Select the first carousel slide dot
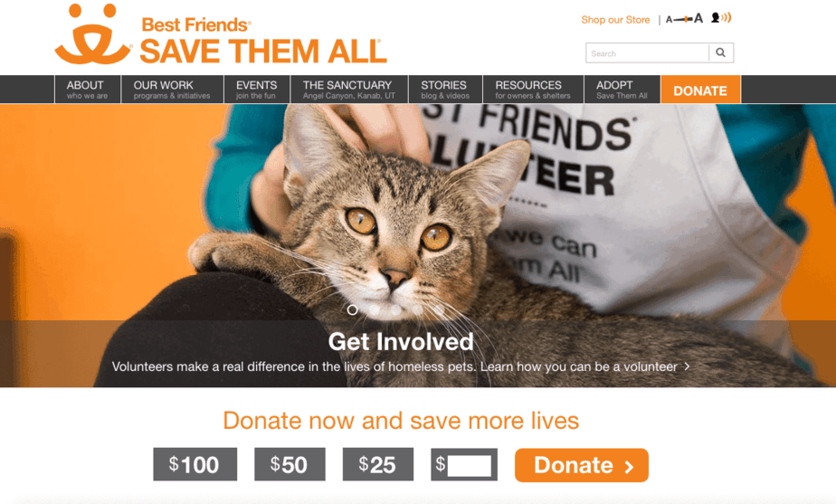This screenshot has width=836, height=504. (x=353, y=309)
